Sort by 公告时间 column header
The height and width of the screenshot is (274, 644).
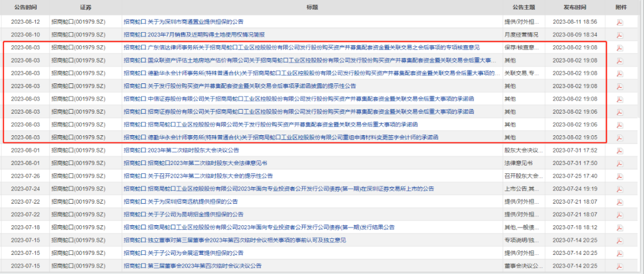point(25,7)
